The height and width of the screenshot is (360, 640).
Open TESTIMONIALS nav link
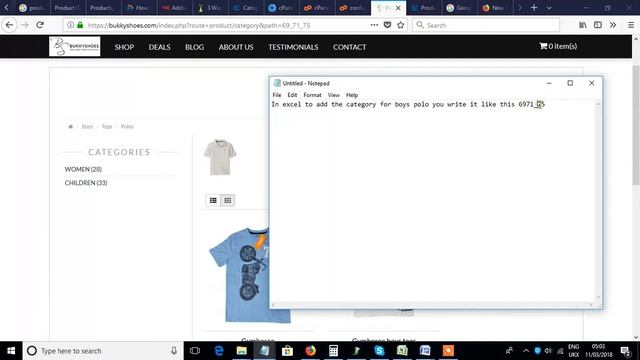tap(293, 47)
